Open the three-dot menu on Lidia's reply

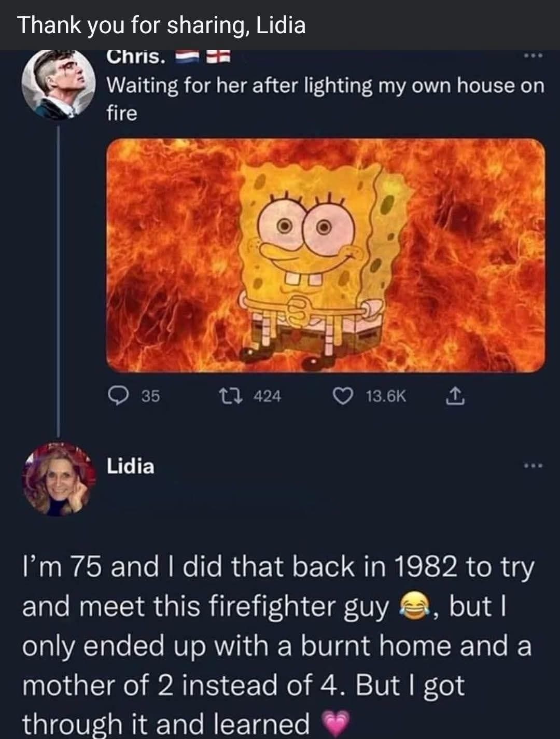coord(533,466)
